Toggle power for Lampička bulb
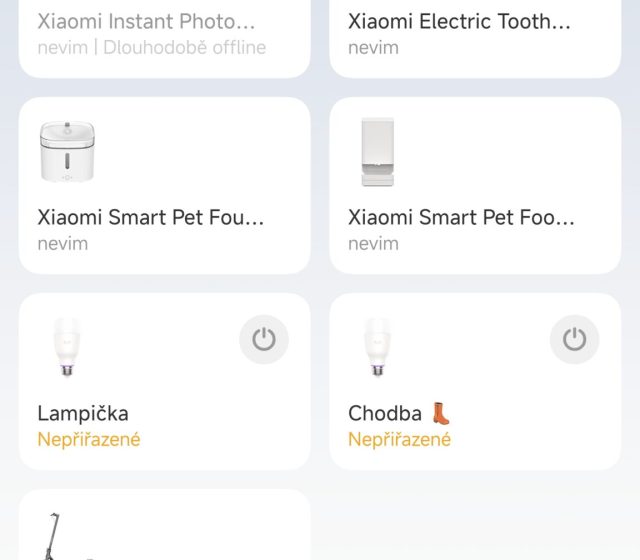Screen dimensions: 640x560 click(x=264, y=340)
